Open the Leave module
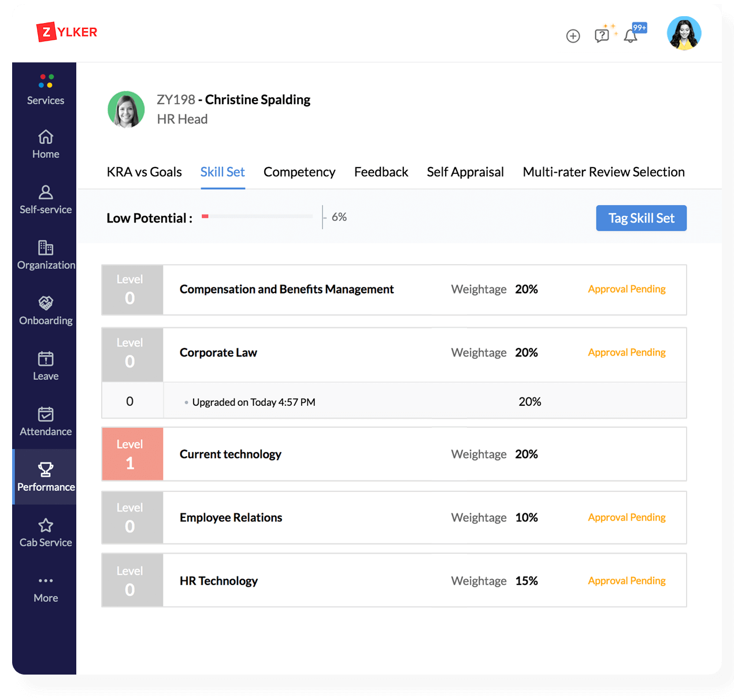The image size is (734, 700). [x=46, y=366]
